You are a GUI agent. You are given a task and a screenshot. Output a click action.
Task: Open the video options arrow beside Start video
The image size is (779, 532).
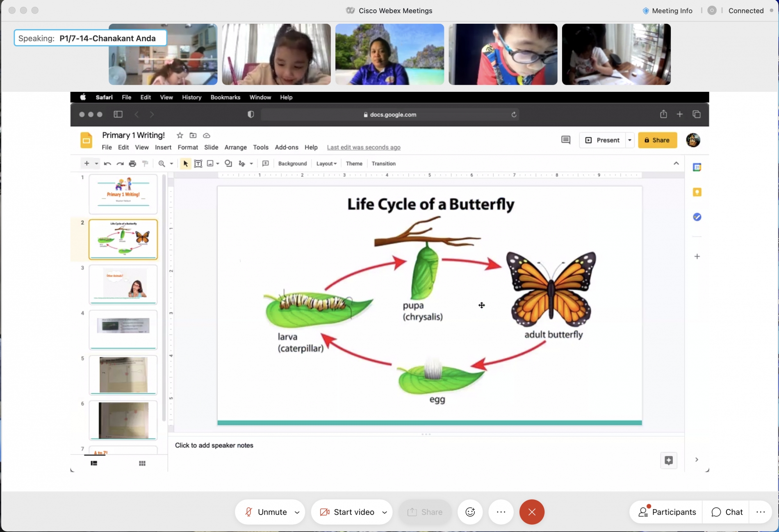click(385, 512)
